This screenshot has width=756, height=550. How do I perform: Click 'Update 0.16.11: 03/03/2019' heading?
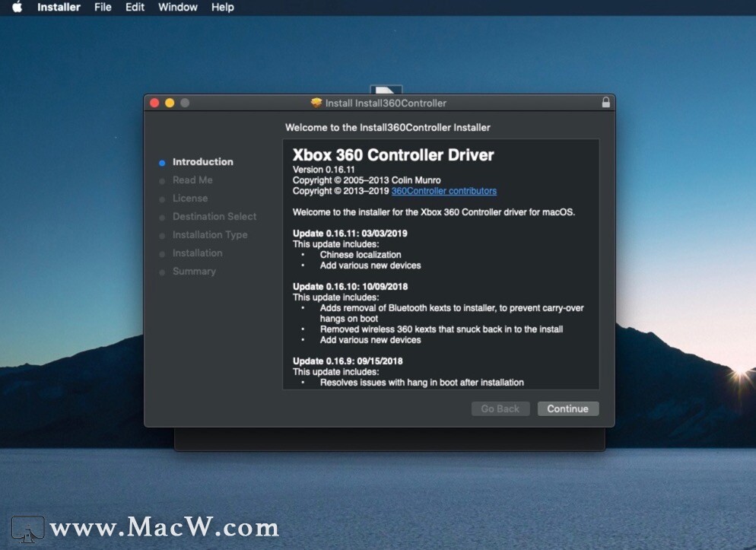(350, 234)
